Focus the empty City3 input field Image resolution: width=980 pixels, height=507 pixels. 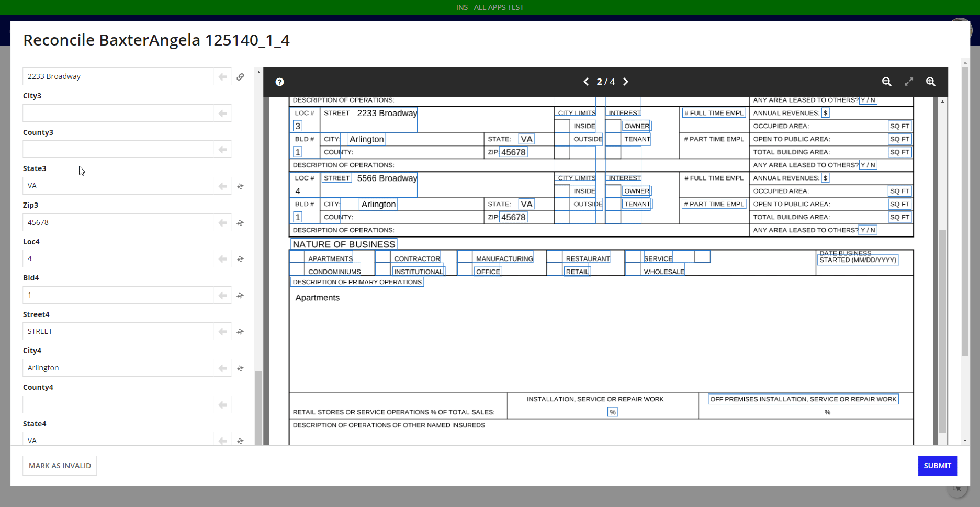(118, 113)
